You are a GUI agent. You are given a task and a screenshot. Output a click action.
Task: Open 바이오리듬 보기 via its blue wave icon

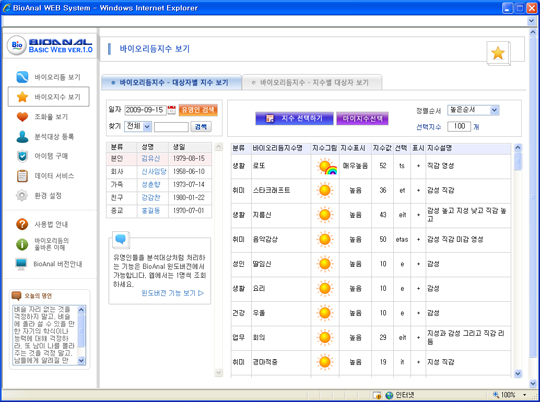22,77
